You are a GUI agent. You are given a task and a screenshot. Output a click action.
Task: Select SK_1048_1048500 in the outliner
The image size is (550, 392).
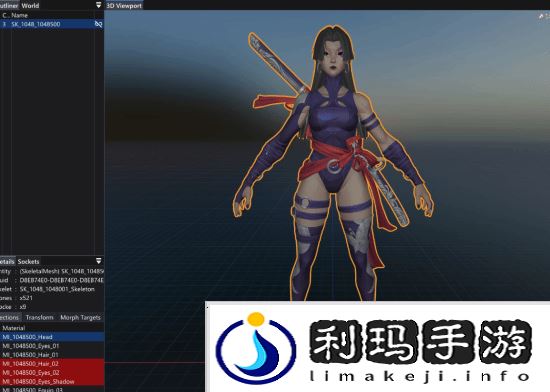[x=52, y=24]
